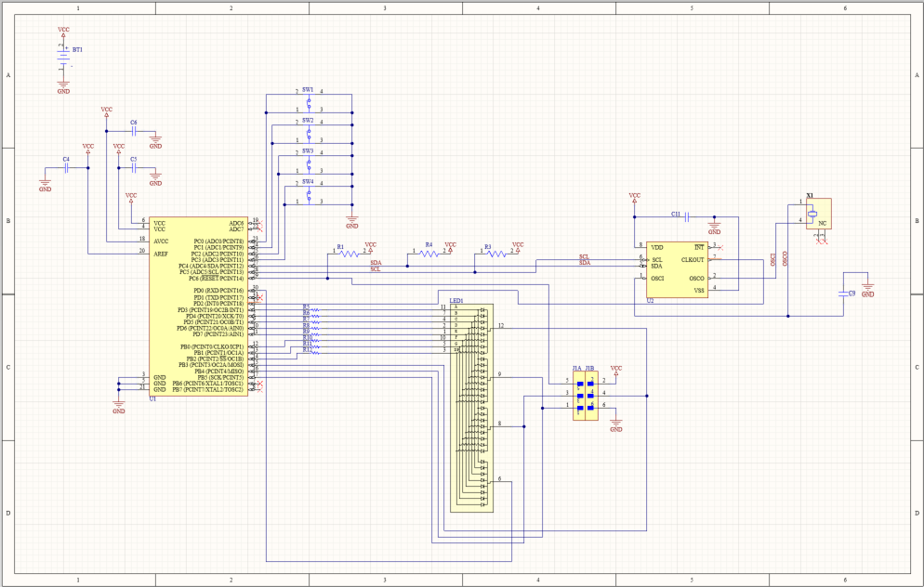Click the wire junction dot near C9
This screenshot has height=587, width=924.
(x=788, y=316)
